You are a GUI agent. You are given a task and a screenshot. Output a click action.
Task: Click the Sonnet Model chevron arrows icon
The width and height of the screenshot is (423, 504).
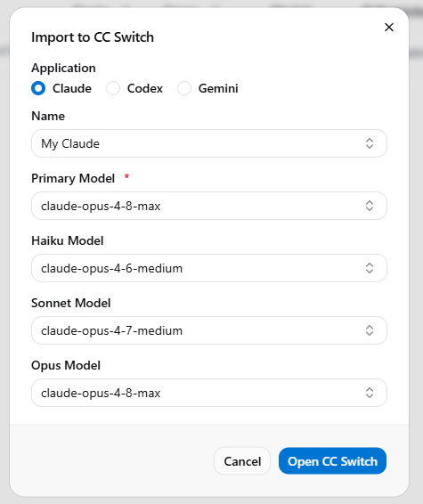coord(370,330)
